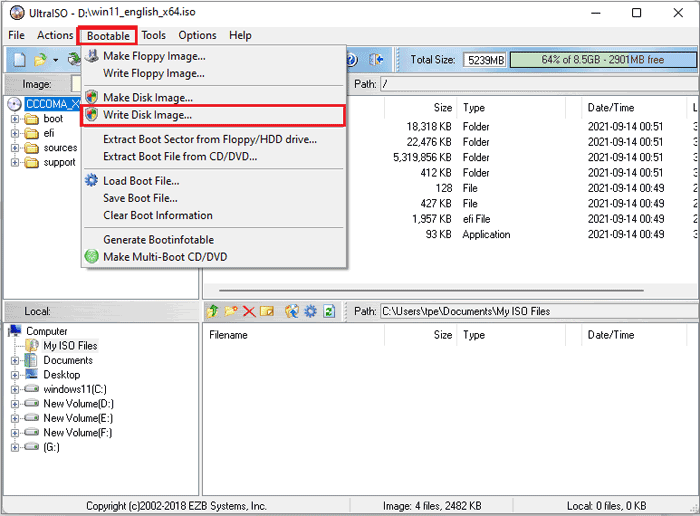The height and width of the screenshot is (516, 700).
Task: Choose Make Disk Image... from menu
Action: coord(214,97)
